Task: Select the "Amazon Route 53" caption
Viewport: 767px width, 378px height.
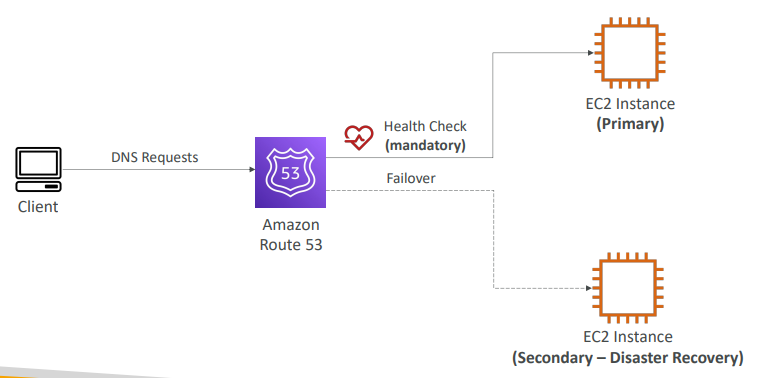Action: coord(291,235)
